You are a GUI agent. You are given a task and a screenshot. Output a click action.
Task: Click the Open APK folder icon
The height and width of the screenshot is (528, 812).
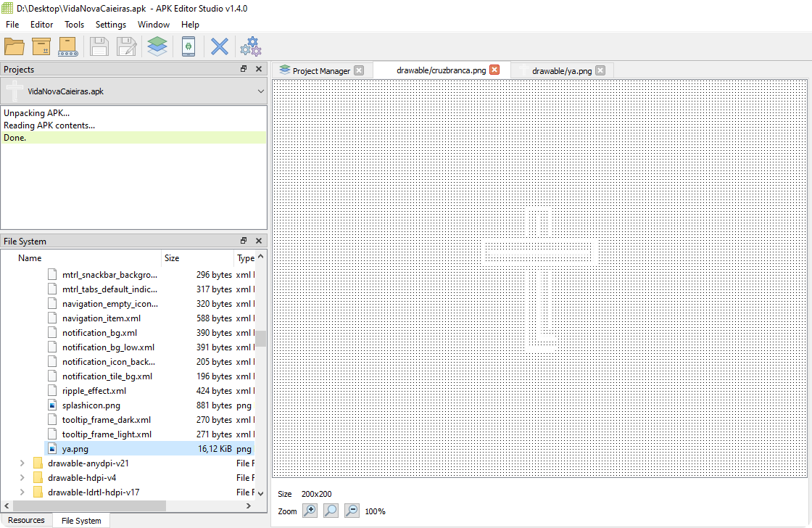[14, 46]
